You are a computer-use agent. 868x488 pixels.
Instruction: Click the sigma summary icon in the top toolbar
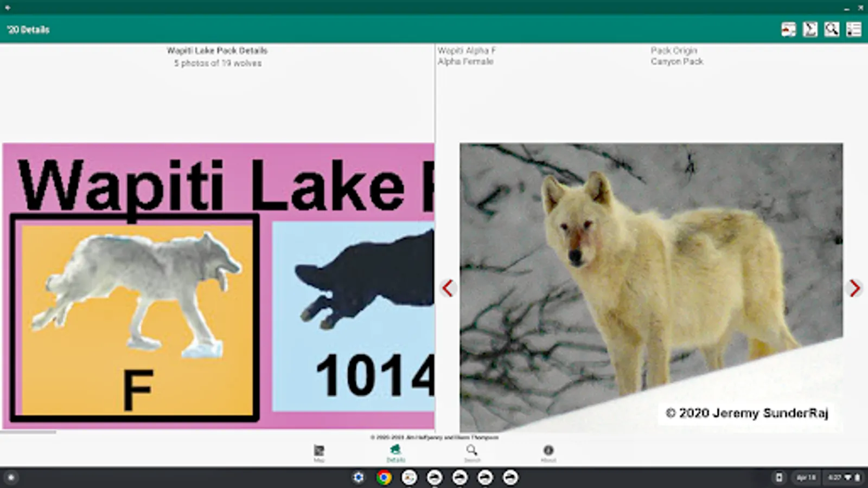[x=810, y=29]
